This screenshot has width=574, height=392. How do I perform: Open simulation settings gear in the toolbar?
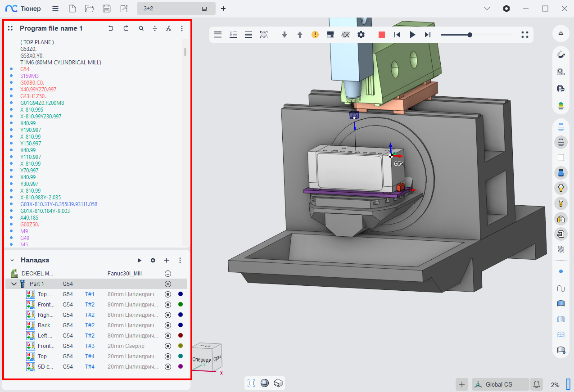[361, 35]
